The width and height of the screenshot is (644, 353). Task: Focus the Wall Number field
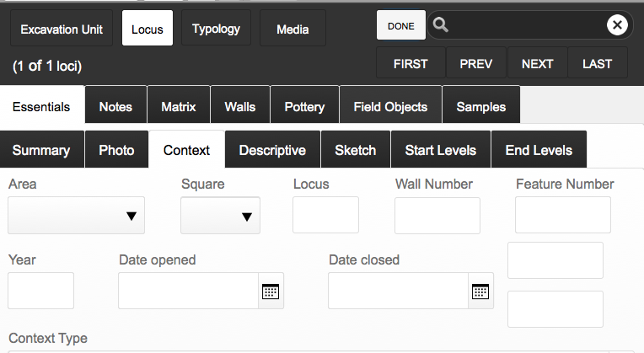coord(437,216)
